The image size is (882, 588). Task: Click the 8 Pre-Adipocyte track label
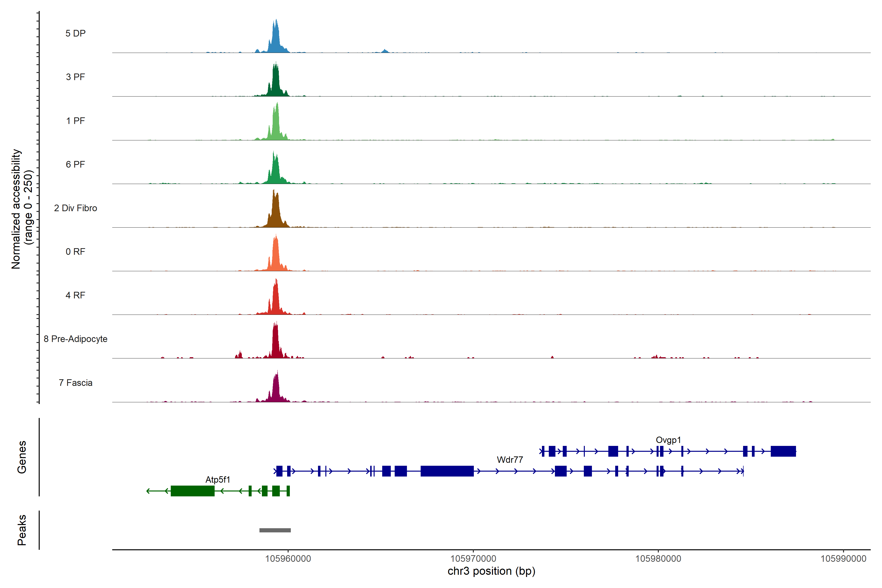tap(75, 339)
